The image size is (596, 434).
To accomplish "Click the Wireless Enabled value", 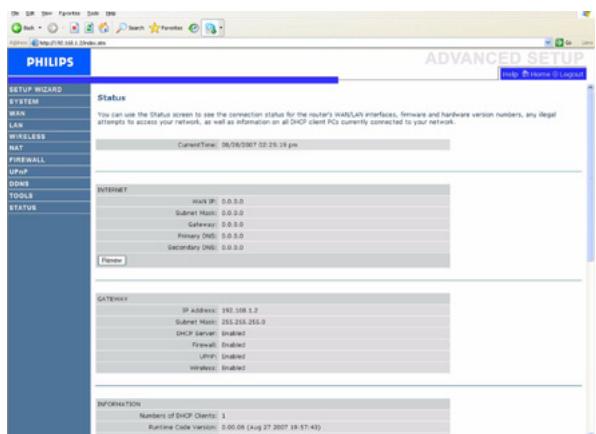I will [233, 368].
